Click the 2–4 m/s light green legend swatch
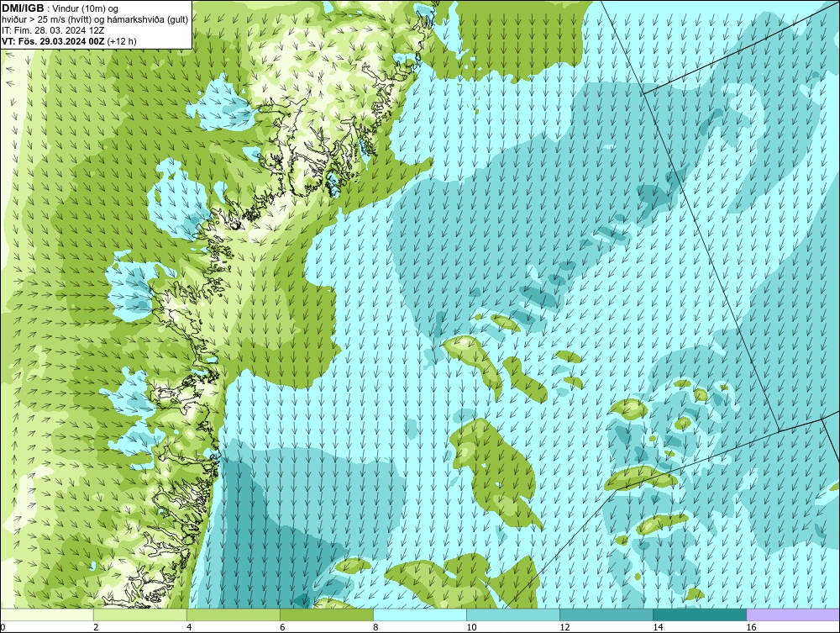This screenshot has height=633, width=840. (x=140, y=615)
